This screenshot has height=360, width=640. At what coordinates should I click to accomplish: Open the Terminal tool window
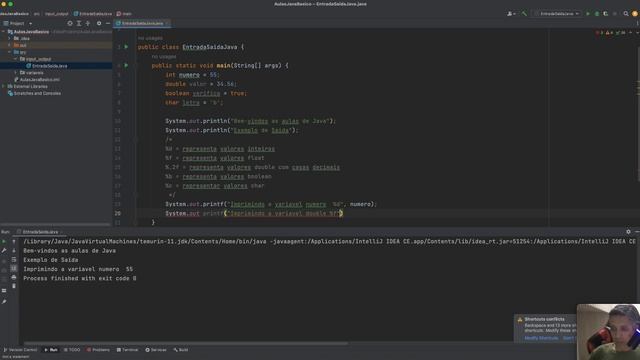(128, 350)
